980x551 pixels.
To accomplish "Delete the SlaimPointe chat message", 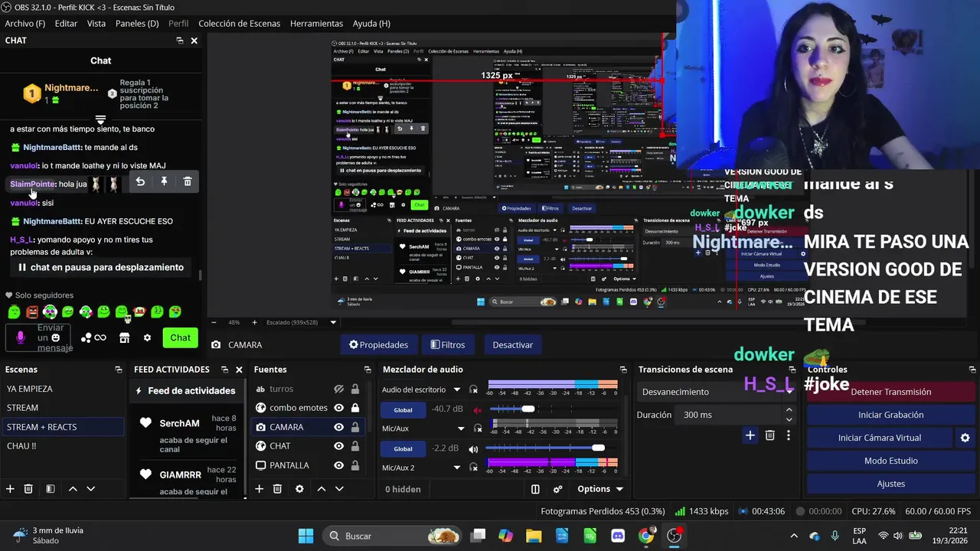I will 188,181.
